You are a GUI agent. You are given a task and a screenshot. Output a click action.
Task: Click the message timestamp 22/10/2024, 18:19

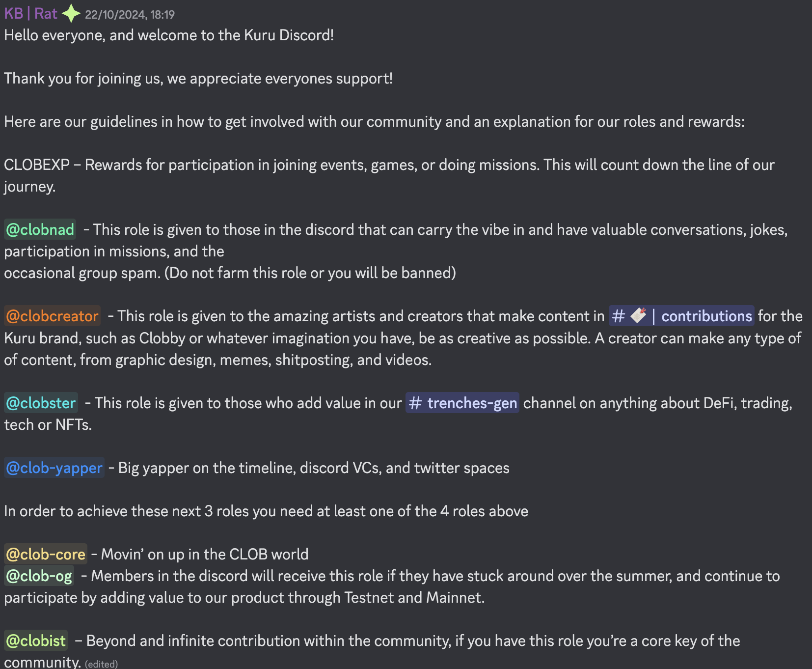tap(130, 15)
